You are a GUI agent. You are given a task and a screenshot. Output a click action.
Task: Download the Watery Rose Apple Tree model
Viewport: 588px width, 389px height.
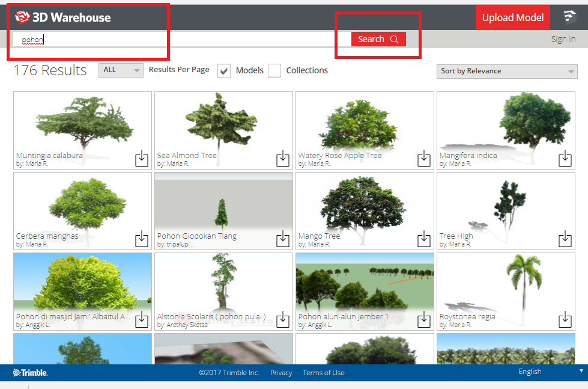[424, 159]
